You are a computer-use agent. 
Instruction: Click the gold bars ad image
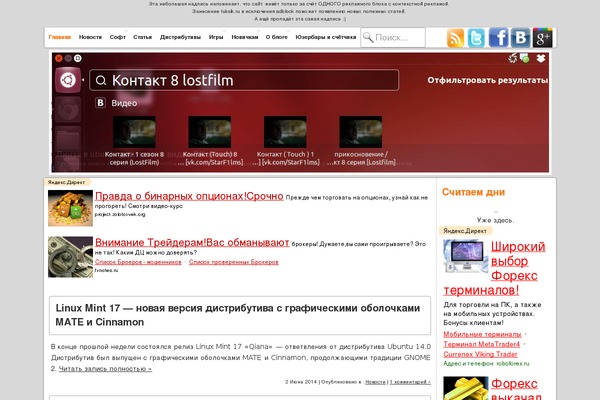[70, 208]
